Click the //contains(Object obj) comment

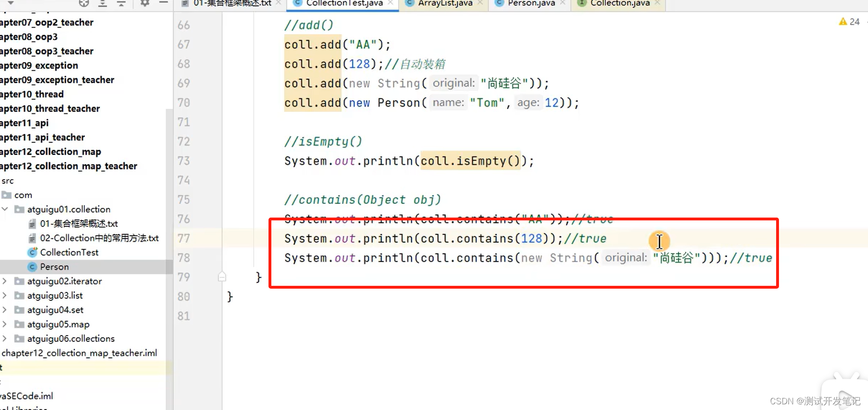tap(363, 200)
